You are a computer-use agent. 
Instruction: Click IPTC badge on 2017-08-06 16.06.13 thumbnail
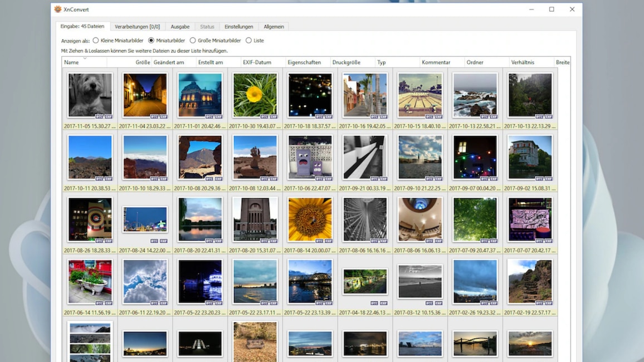(x=429, y=241)
